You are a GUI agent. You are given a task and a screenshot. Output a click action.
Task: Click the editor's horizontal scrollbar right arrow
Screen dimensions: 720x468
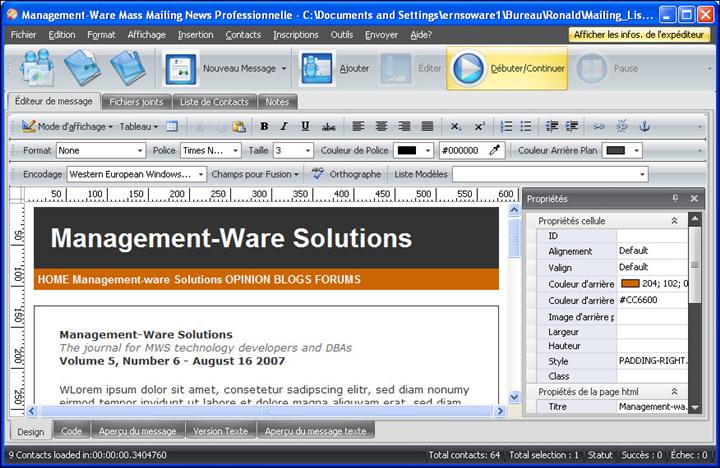coord(500,411)
